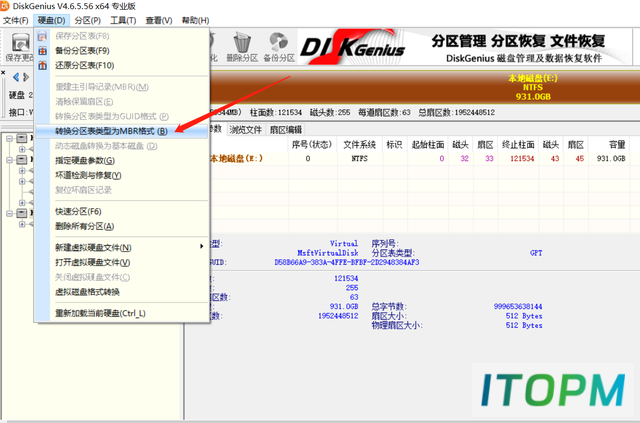Click the GPT partition table type value
640x423 pixels.
click(x=536, y=253)
